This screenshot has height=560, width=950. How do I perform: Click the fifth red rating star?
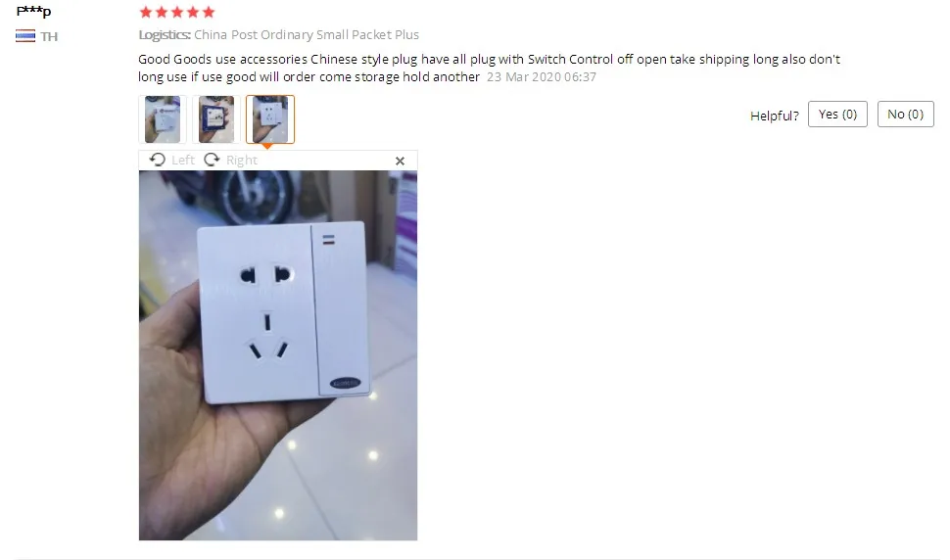point(209,12)
